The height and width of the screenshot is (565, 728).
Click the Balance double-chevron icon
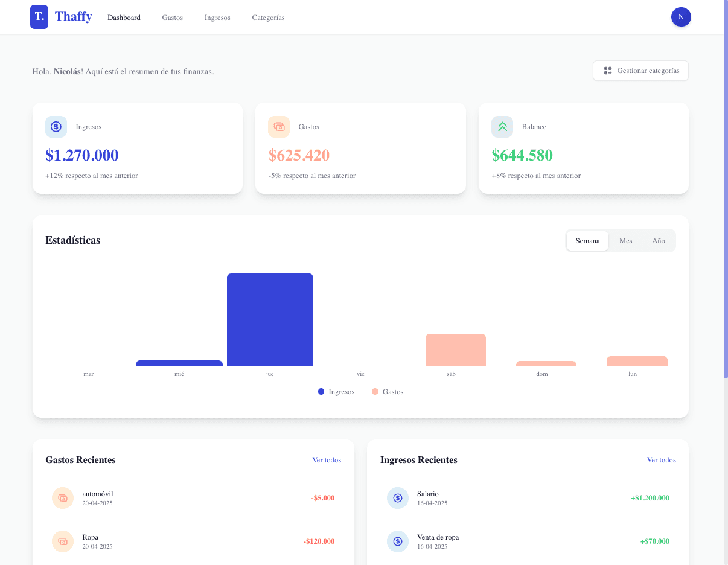pyautogui.click(x=502, y=127)
